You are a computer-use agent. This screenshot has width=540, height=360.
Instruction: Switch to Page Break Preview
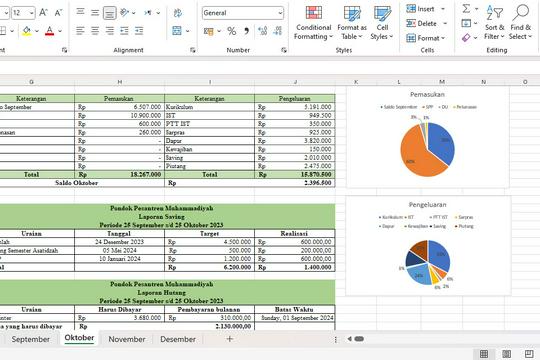click(x=529, y=354)
